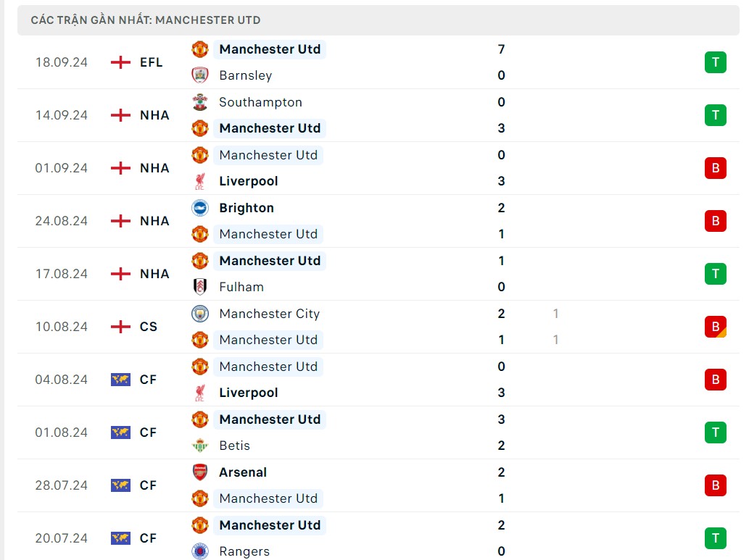Select the EFL competition label
749x560 pixels.
point(152,62)
